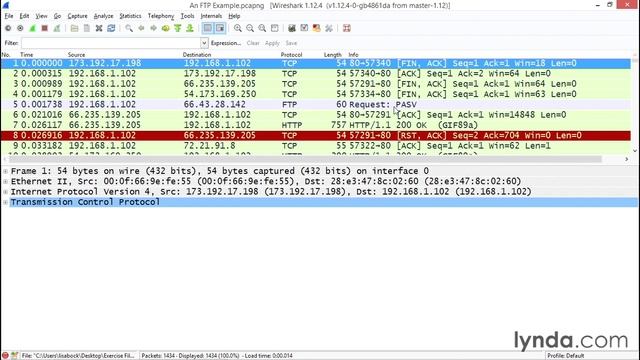Viewport: 640px width, 360px height.
Task: Open the Analyze menu
Action: tap(103, 16)
